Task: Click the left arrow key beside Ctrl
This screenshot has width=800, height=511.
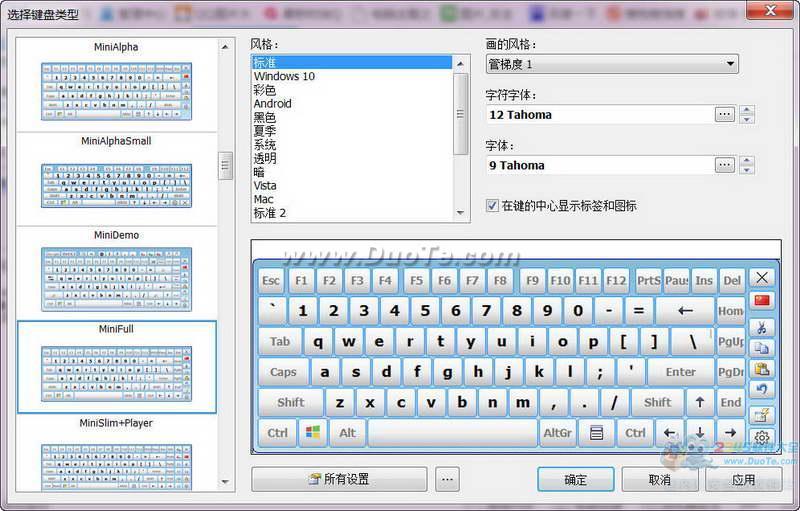Action: click(669, 433)
